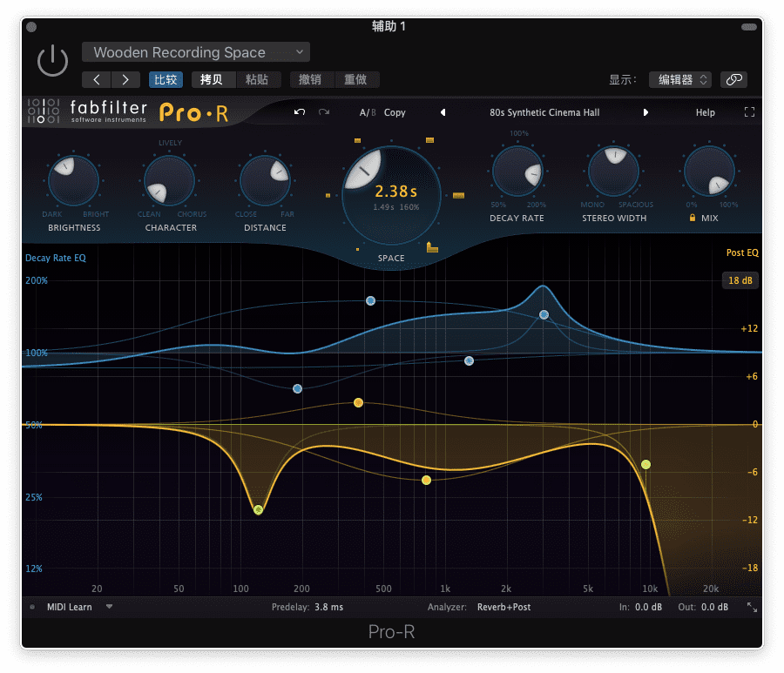Click the Stereo Width knob
This screenshot has width=784, height=673.
[x=613, y=171]
